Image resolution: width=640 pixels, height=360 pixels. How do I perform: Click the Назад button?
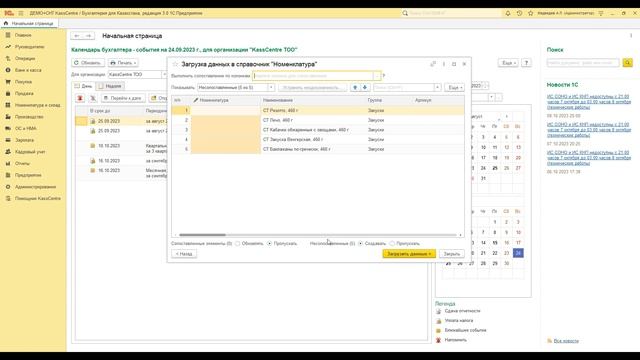pos(184,254)
